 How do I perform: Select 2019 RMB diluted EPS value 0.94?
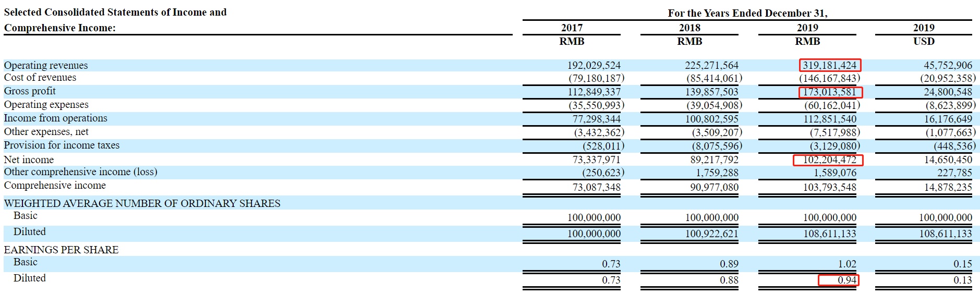point(847,280)
